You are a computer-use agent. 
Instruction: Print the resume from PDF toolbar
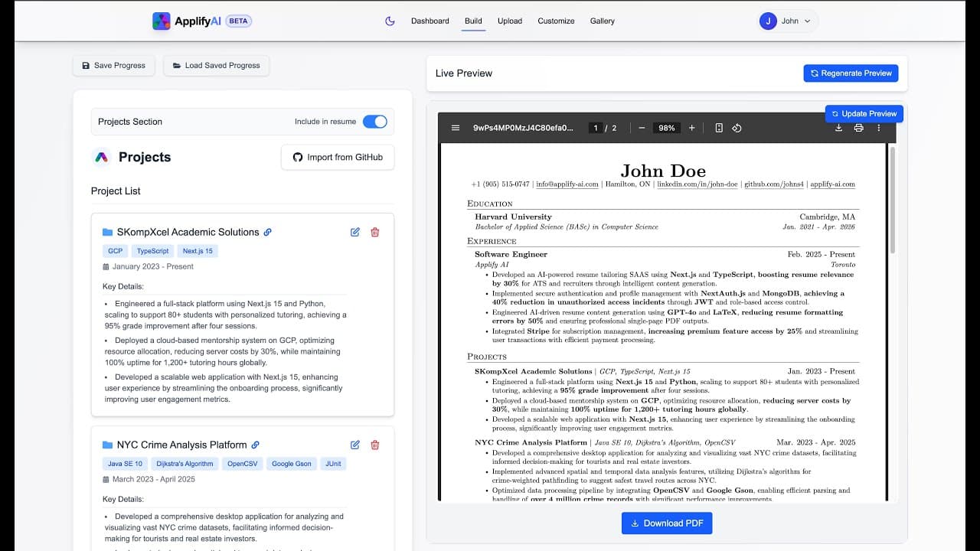(x=858, y=128)
